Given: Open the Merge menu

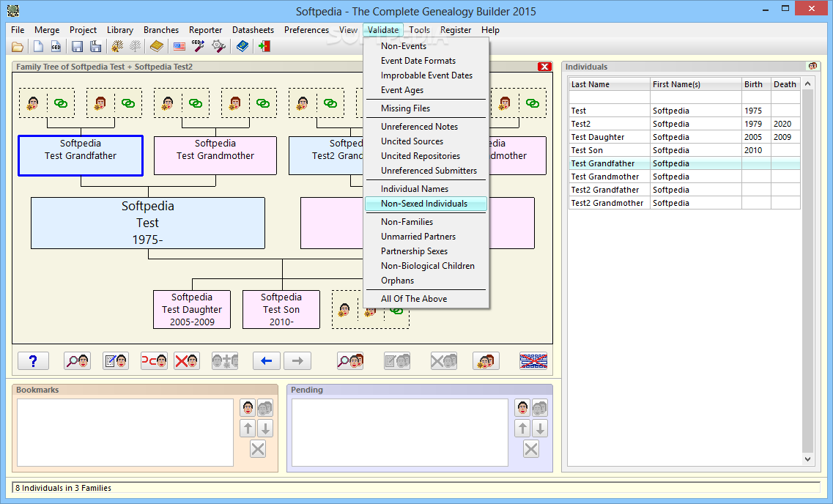Looking at the screenshot, I should coord(47,30).
